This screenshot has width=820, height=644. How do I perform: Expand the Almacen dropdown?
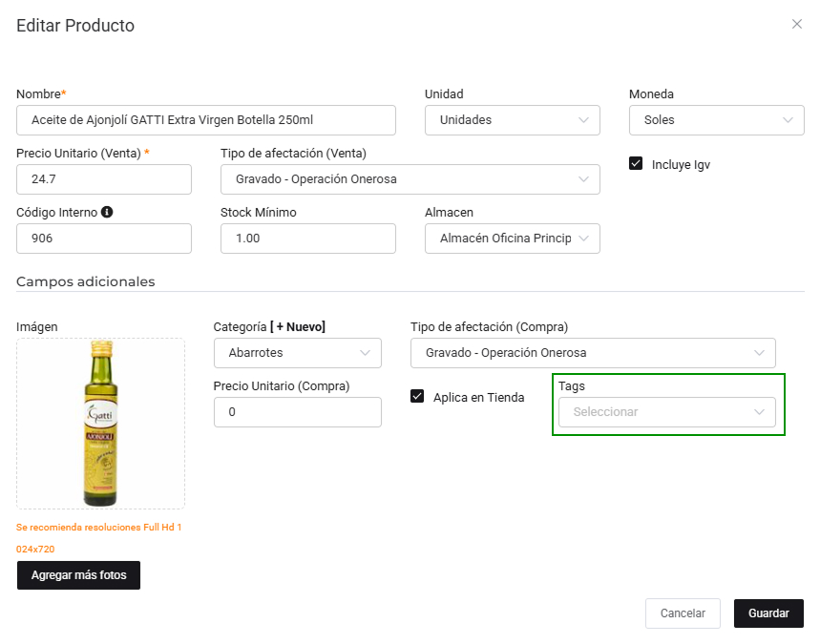coord(512,239)
